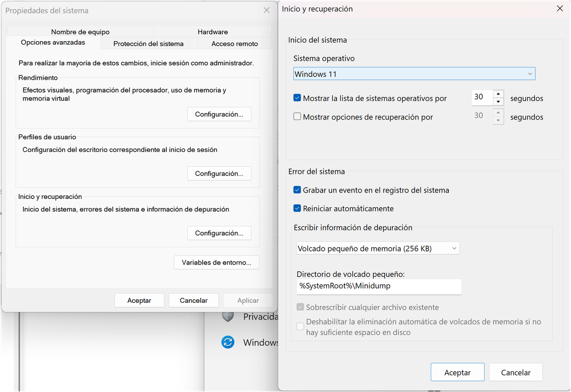Click the Directorio de volcado pequeño field

[x=379, y=286]
